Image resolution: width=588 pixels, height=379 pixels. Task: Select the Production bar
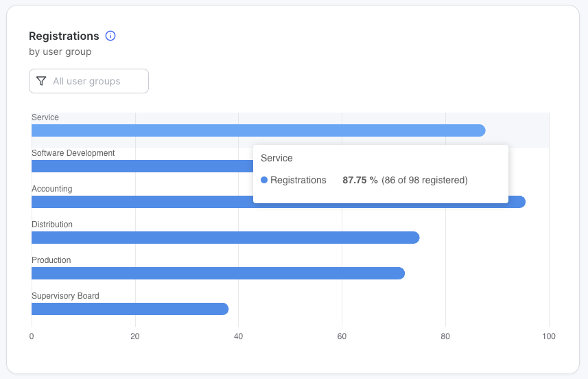pos(217,273)
